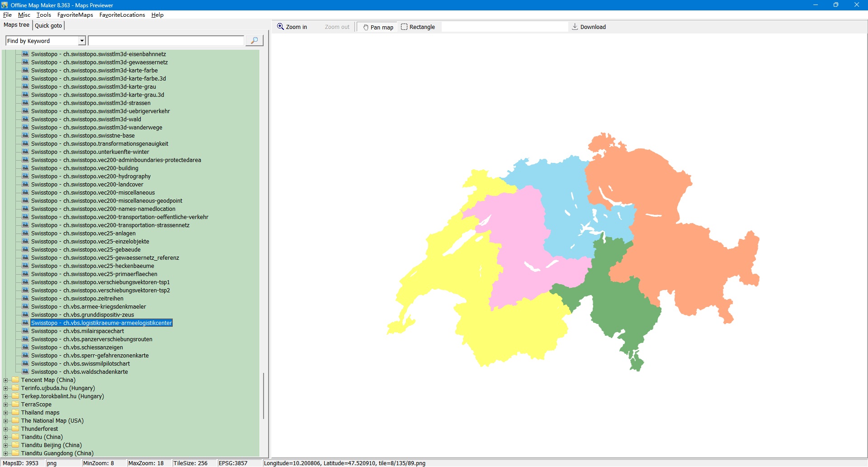Click the Download arrow icon
Viewport: 868px width, 467px height.
[x=575, y=27]
